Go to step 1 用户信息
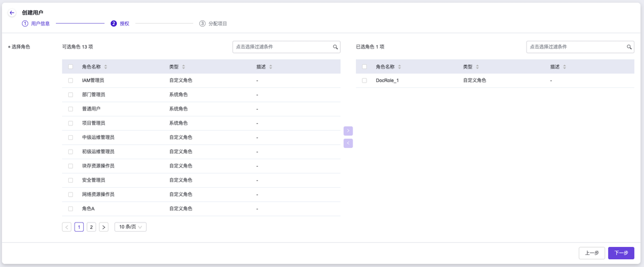 click(36, 24)
